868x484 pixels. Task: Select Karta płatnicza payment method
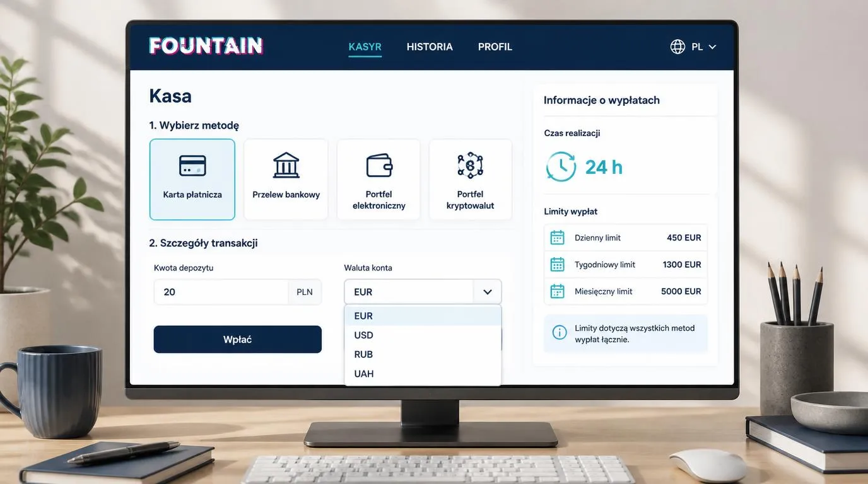coord(192,180)
